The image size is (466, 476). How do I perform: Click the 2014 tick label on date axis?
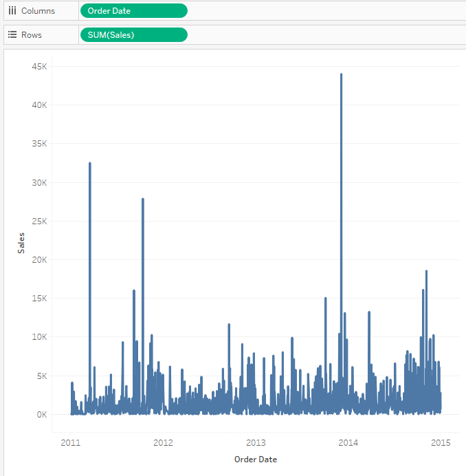pyautogui.click(x=348, y=443)
